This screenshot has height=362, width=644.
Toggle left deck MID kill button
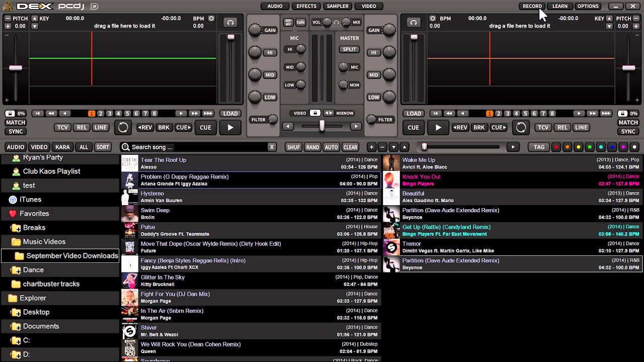[x=270, y=75]
